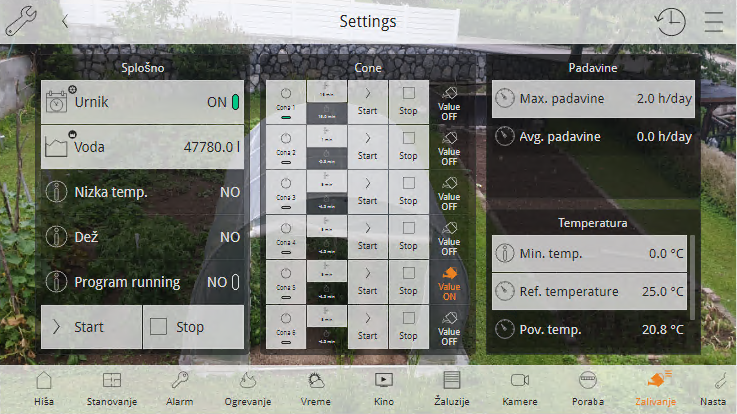Open Cona 2 duration setting
Viewport: 737px width, 414px height.
coord(326,144)
